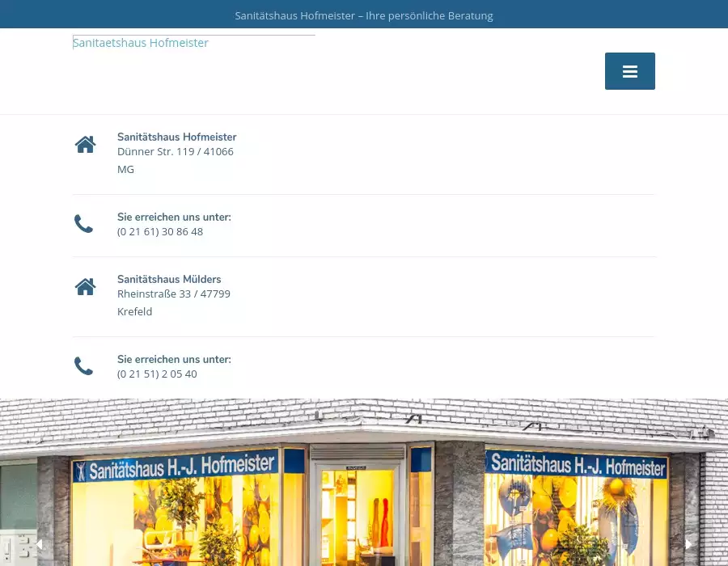The height and width of the screenshot is (566, 728).
Task: Click the phone icon next to (0 21 51) 2 05 40
Action: [83, 366]
